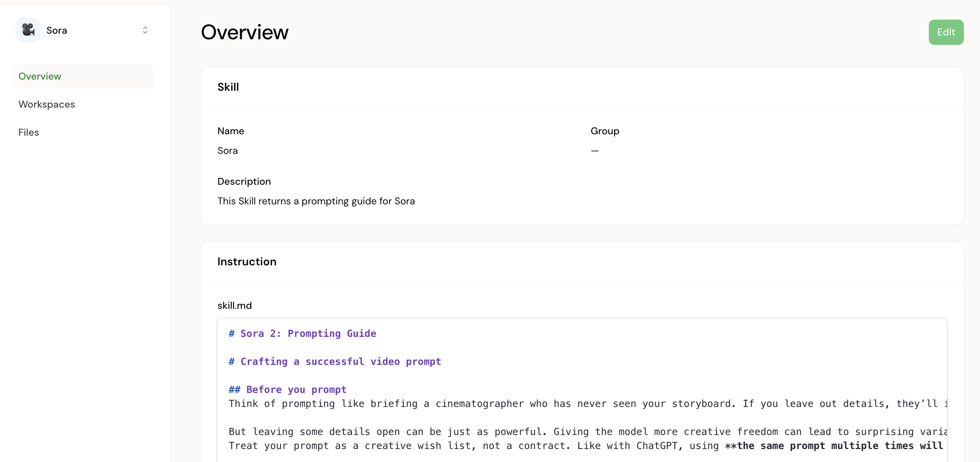Open the Overview sidebar item
This screenshot has height=462, width=980.
coord(40,76)
